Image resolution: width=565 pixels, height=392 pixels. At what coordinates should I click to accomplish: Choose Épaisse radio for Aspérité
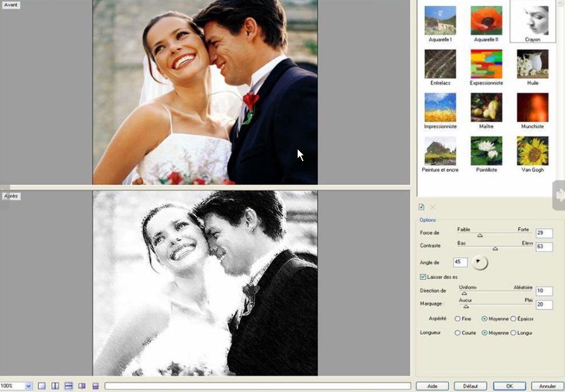click(513, 319)
